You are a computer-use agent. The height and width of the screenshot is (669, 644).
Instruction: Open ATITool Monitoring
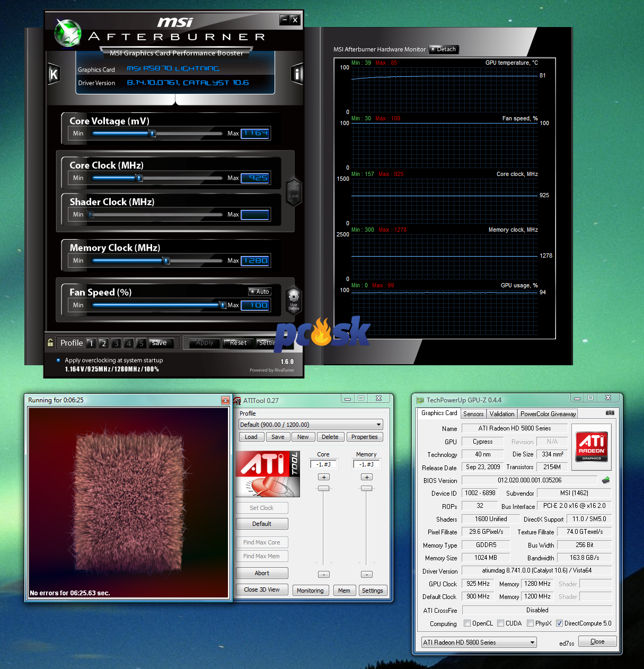[310, 591]
